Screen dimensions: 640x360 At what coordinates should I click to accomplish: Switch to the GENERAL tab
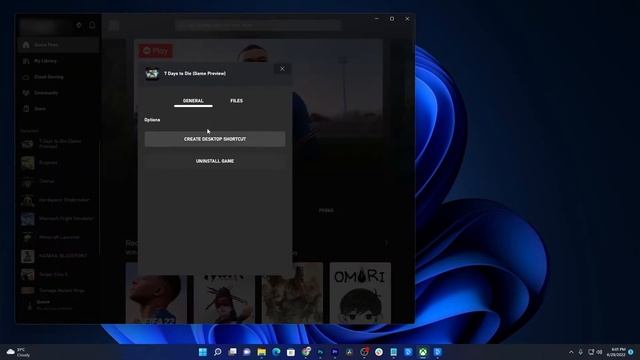tap(193, 101)
